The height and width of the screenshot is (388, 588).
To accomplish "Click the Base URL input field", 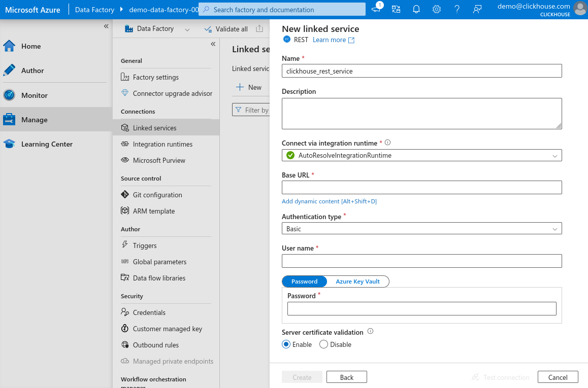I will (421, 188).
